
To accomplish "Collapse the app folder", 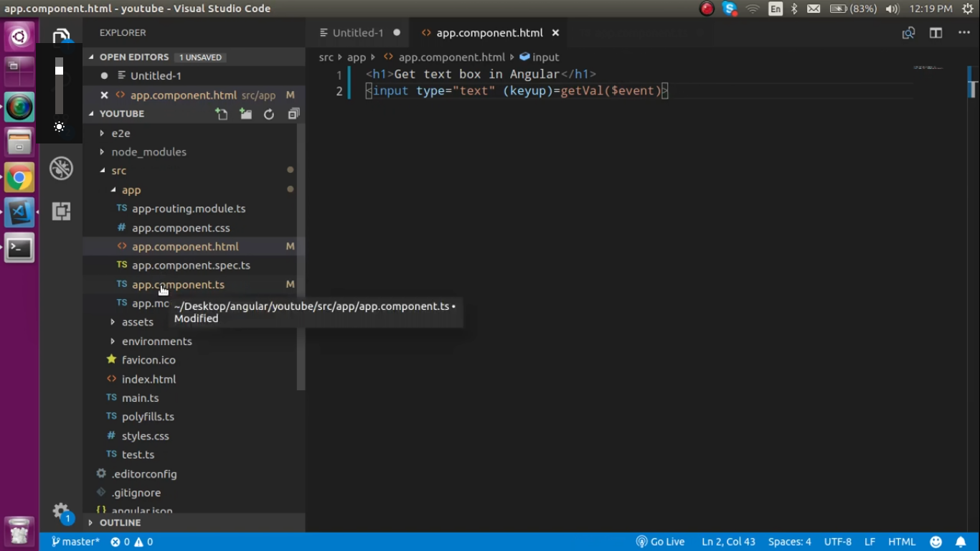I will pyautogui.click(x=131, y=190).
